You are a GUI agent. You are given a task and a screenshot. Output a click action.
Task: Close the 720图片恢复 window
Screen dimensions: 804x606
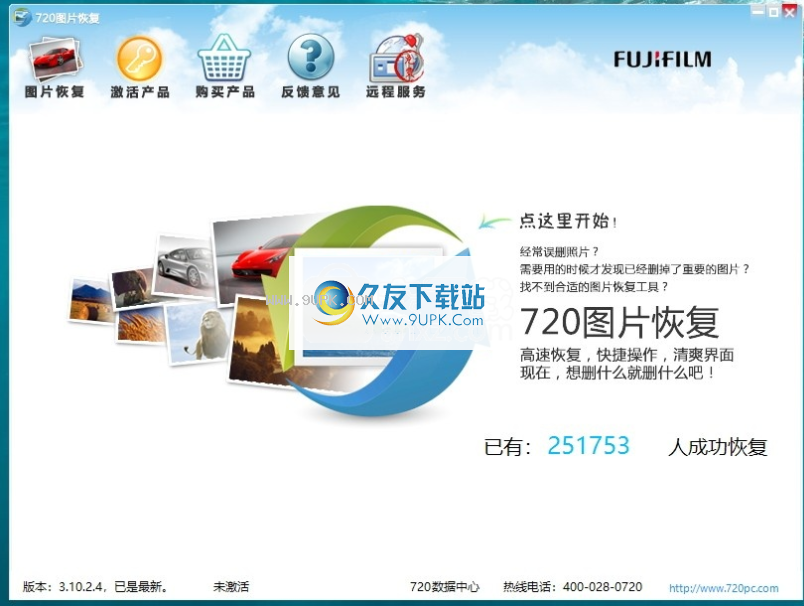point(790,11)
